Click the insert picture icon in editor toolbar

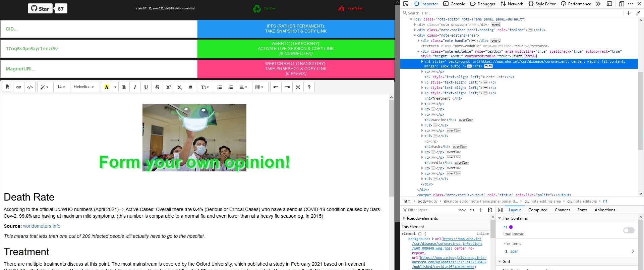[x=8, y=87]
